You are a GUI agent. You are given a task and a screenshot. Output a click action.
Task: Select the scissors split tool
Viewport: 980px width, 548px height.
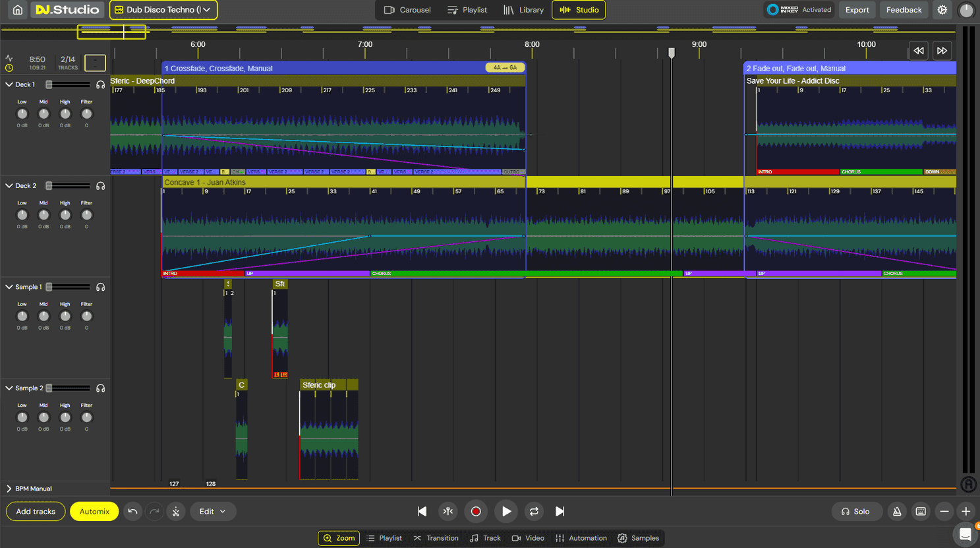(175, 511)
